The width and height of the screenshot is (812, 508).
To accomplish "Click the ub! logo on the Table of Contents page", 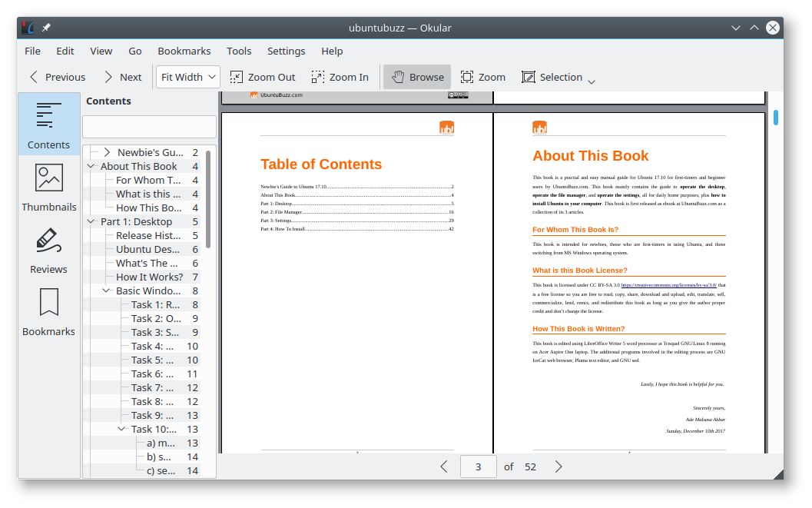I will tap(447, 128).
